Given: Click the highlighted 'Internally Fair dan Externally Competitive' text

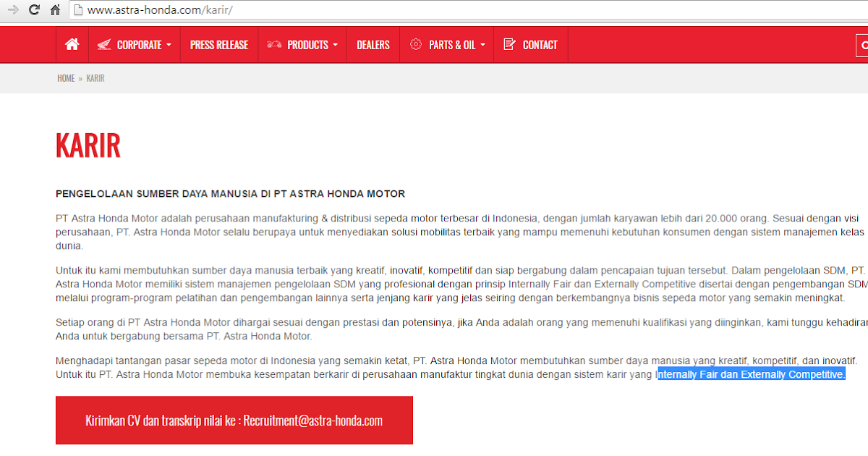Looking at the screenshot, I should coord(751,375).
